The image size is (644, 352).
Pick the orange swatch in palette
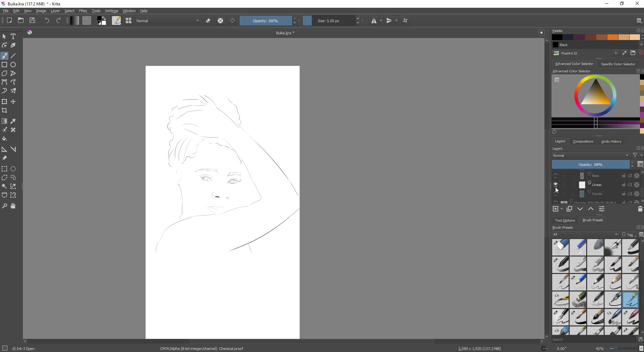click(x=612, y=37)
